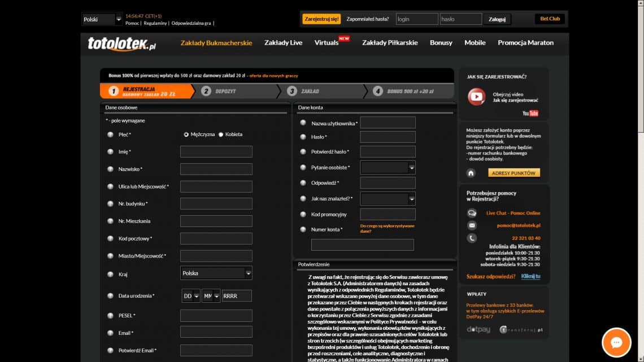Click the pomoc@totolotek.pl email link
644x362 pixels.
[x=519, y=225]
